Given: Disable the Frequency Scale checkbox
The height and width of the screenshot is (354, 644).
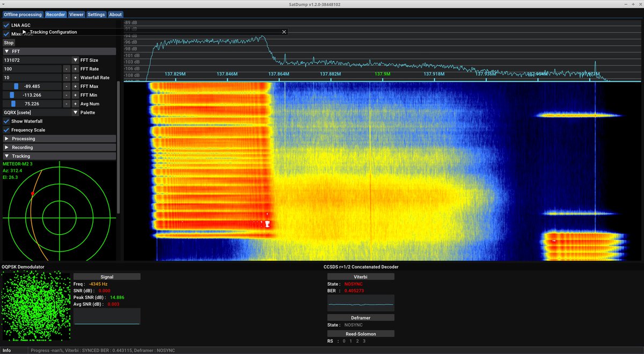Looking at the screenshot, I should [6, 130].
